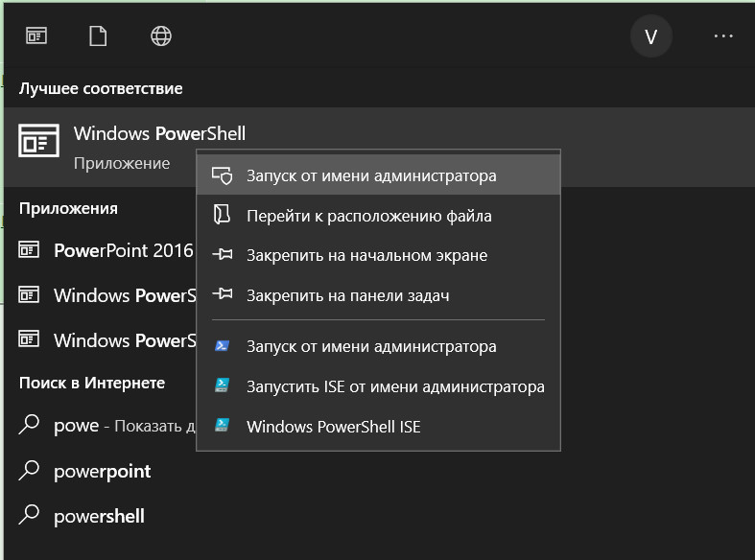Click the Лучшее соответствие heading
Screen dimensions: 755x560
[101, 88]
